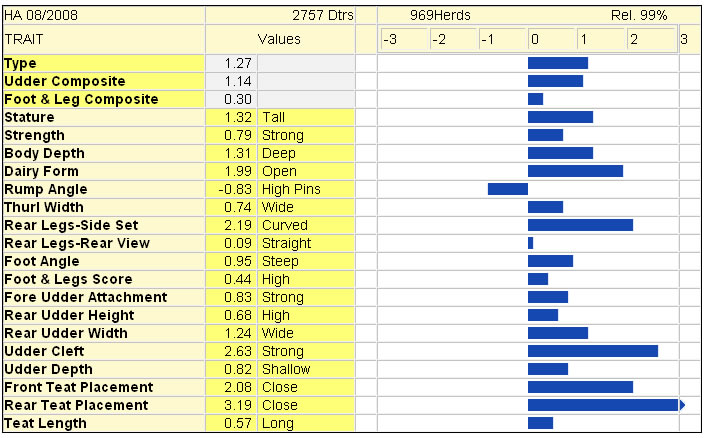Click the negative Rump Angle bar
The width and height of the screenshot is (705, 438).
tap(508, 189)
